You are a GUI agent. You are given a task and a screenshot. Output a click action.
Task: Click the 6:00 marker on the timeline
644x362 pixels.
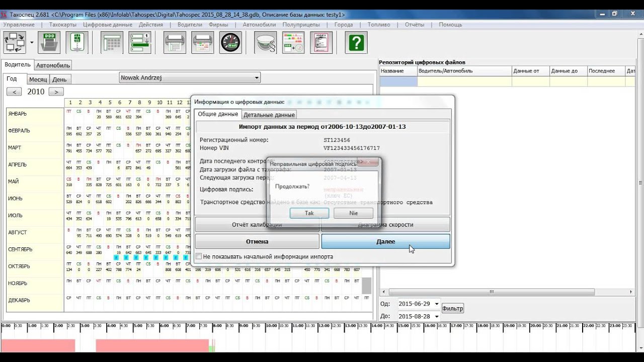(x=164, y=326)
